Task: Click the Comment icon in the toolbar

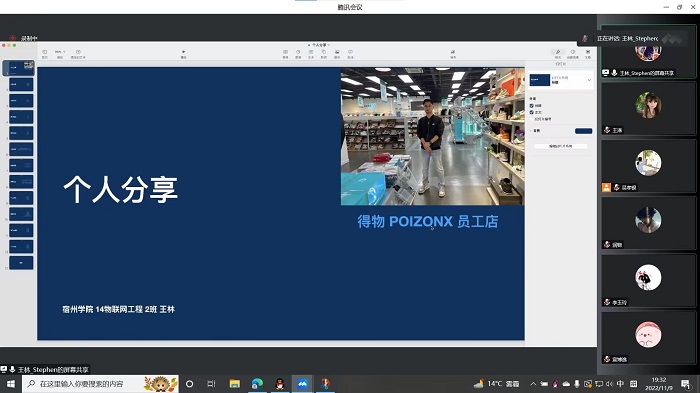Action: tap(350, 54)
